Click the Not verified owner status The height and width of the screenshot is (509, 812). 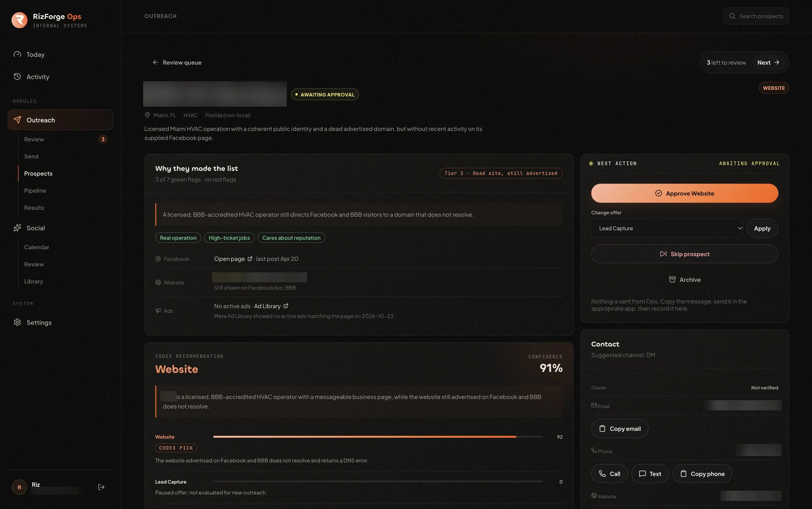point(764,388)
